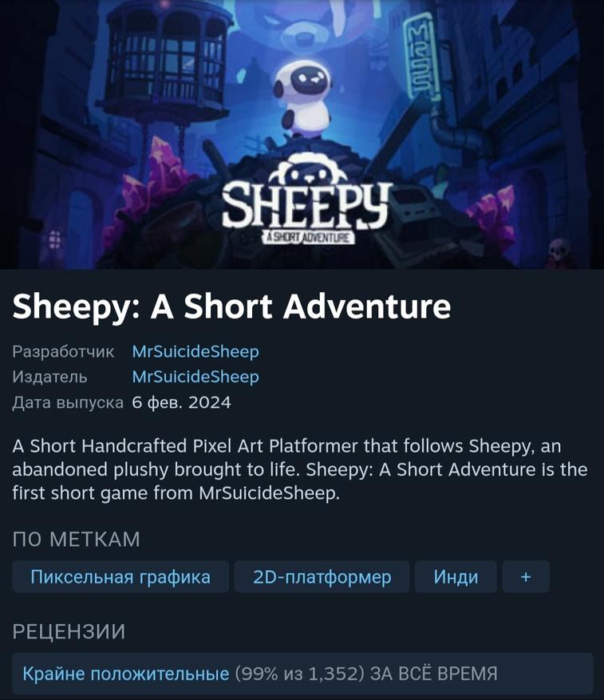The width and height of the screenshot is (604, 700).
Task: Expand more tags with the plus button
Action: pyautogui.click(x=526, y=577)
